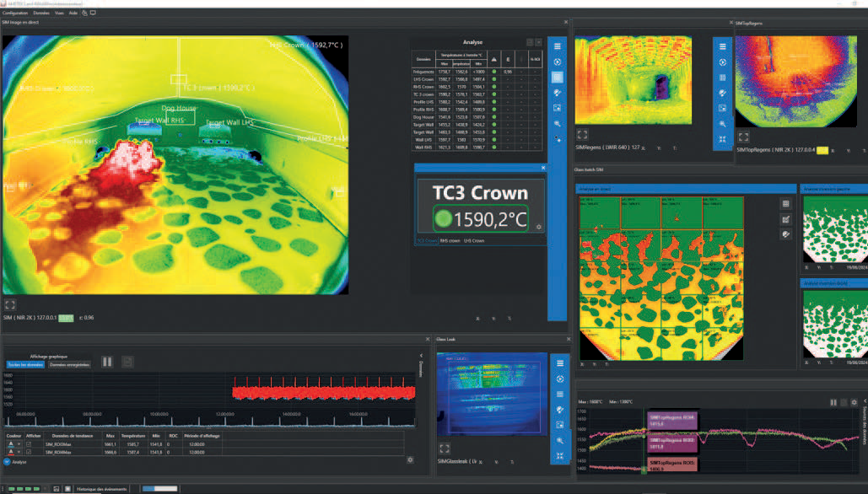Expand the SIMTopRegens view to fullscreen

pyautogui.click(x=743, y=136)
